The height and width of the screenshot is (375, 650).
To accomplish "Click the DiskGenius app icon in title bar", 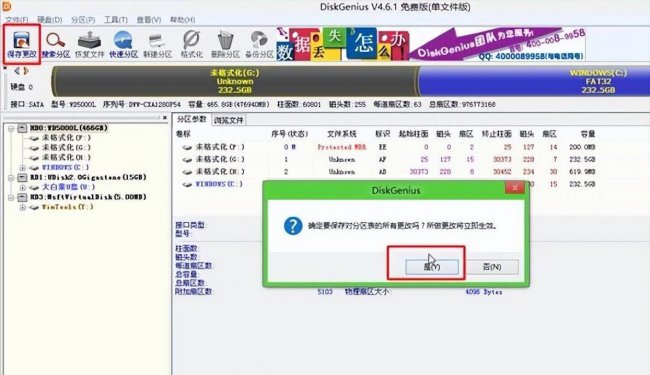I will [6, 6].
